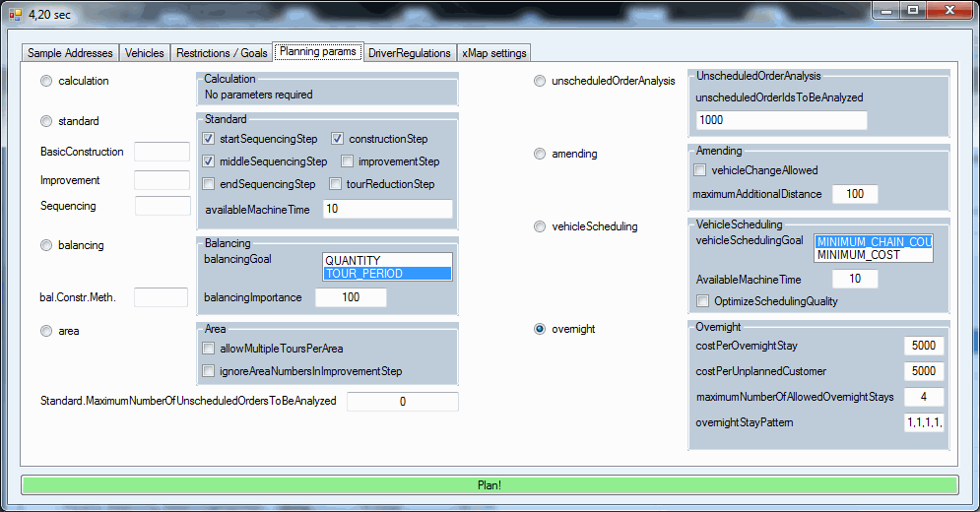980x512 pixels.
Task: Choose the balancing radio option
Action: point(46,245)
